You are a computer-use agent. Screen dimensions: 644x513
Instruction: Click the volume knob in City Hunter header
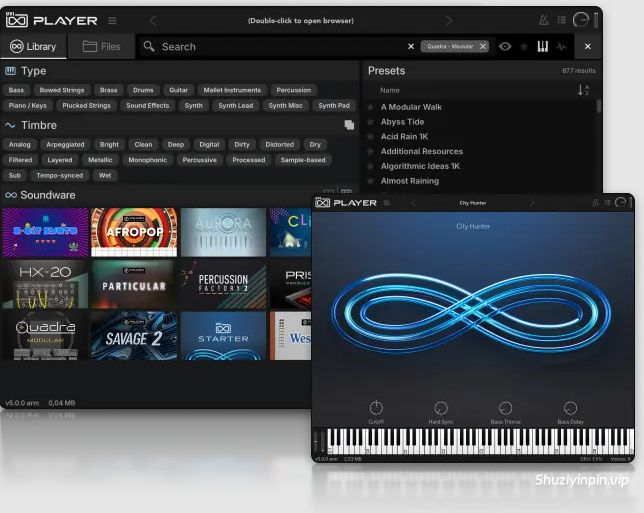click(x=620, y=202)
